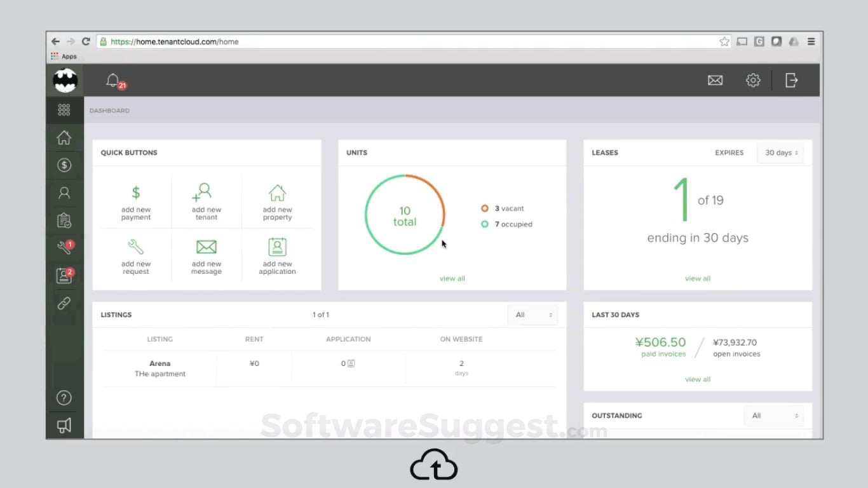Open the Expires 30 days dropdown
Screen dimensions: 868x488
coord(780,152)
